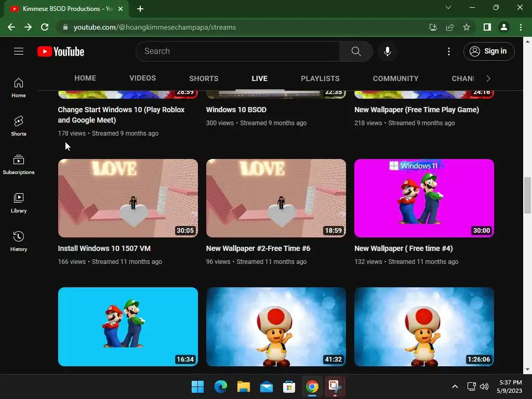Go back with the browser back arrow
532x399 pixels.
(11, 27)
